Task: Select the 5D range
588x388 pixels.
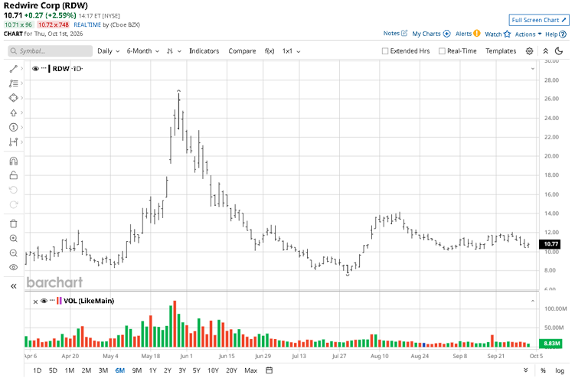Action: pos(53,370)
